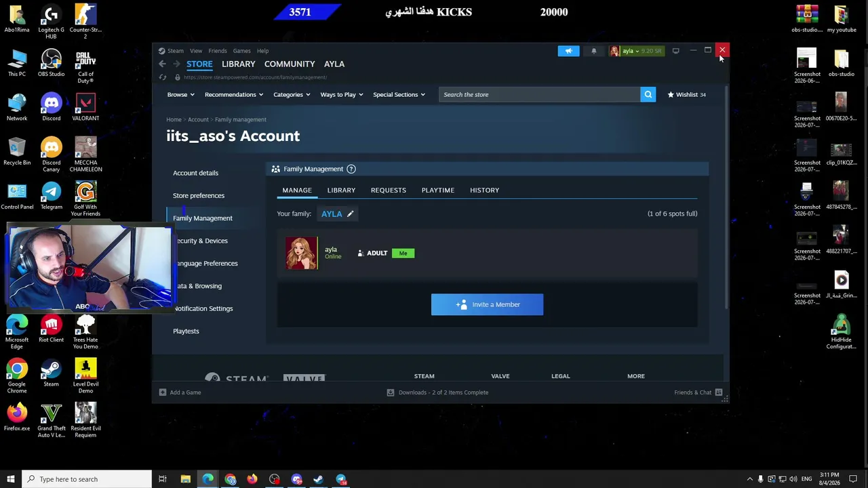Open the Wishlist link
The height and width of the screenshot is (488, 868).
tap(686, 95)
